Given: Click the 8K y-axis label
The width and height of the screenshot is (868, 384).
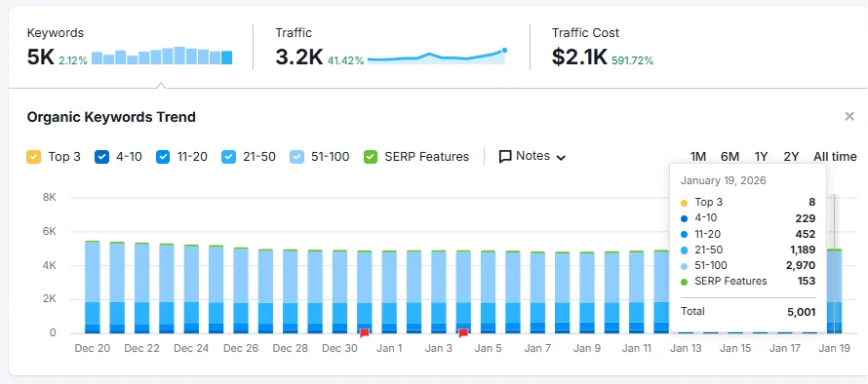Looking at the screenshot, I should (50, 197).
